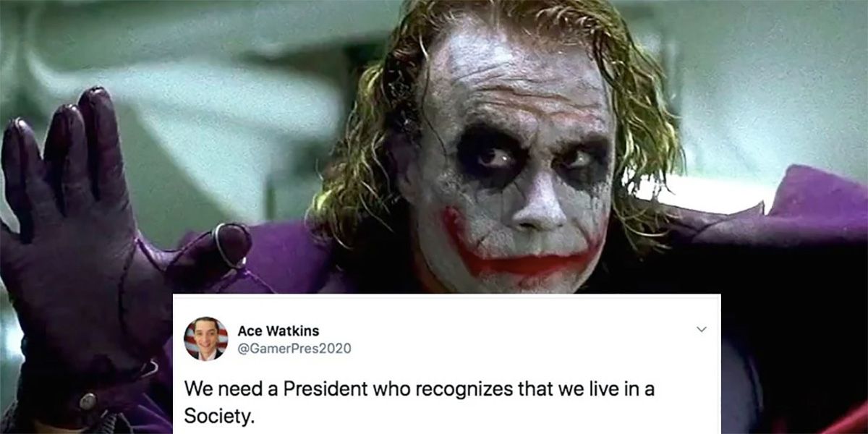
Task: Click the Joker's red painted smile
Action: 521,253
